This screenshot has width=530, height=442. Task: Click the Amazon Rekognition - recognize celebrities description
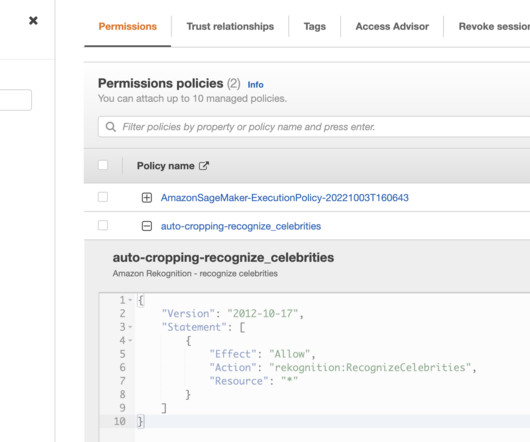coord(195,273)
